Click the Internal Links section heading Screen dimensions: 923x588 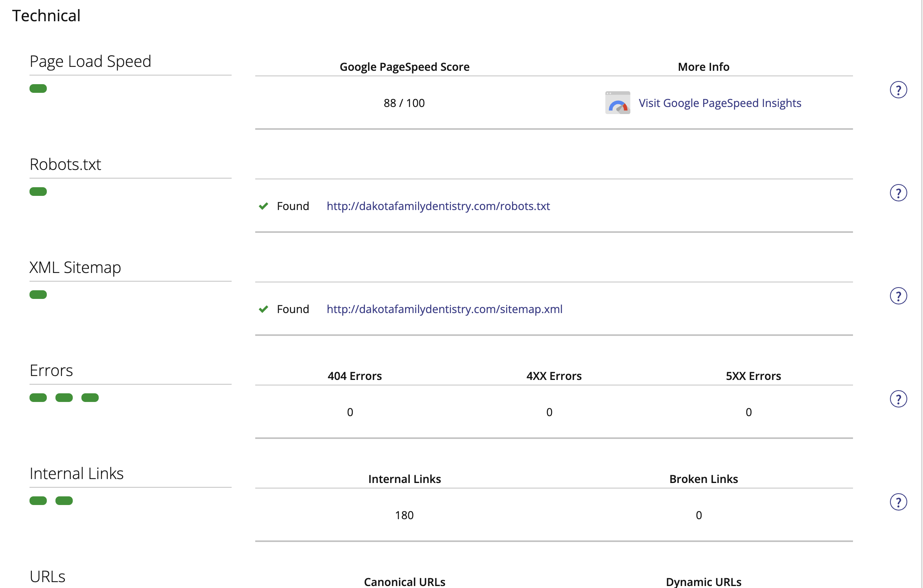77,474
